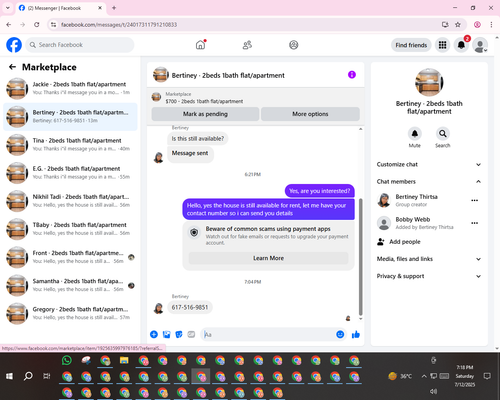Click the chat messages scrollbar
The height and width of the screenshot is (400, 500).
[360, 257]
